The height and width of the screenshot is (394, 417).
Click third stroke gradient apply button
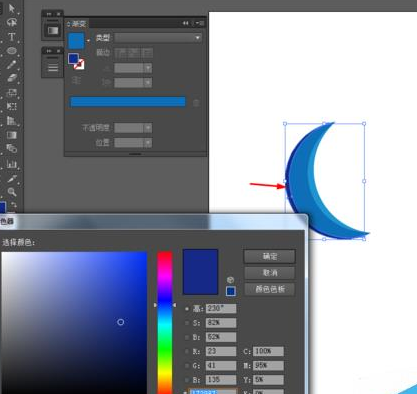pos(147,52)
